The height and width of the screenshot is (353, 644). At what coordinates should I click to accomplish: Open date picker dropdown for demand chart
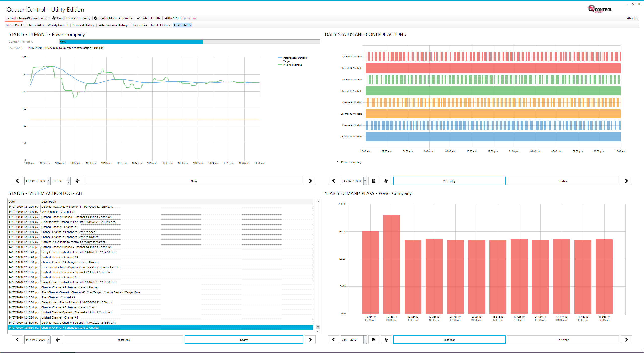click(49, 181)
